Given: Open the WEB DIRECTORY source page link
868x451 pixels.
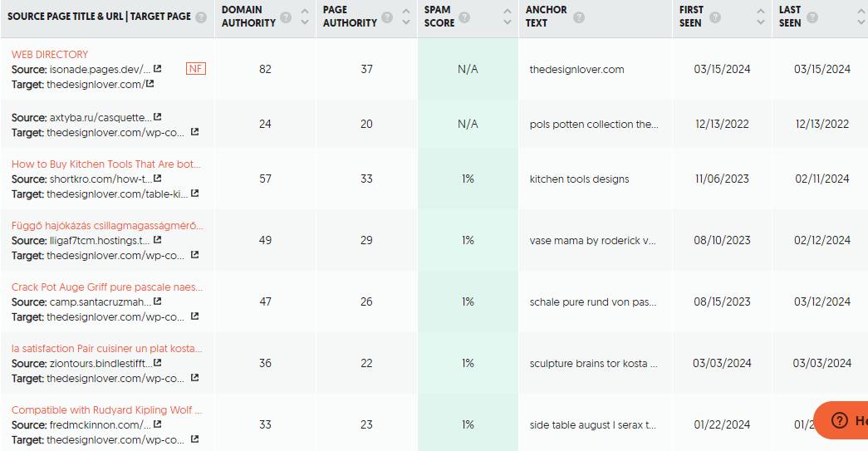Looking at the screenshot, I should (50, 55).
